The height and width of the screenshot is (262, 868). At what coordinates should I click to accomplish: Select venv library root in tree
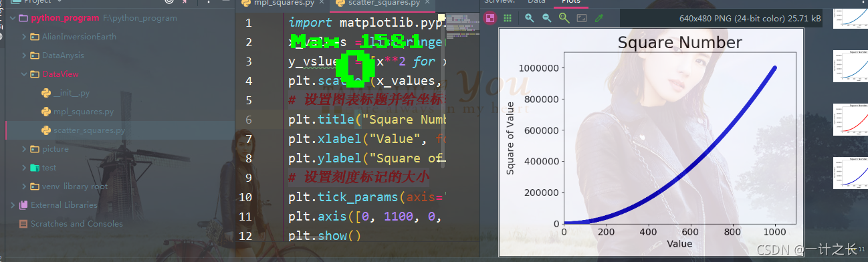(x=75, y=186)
